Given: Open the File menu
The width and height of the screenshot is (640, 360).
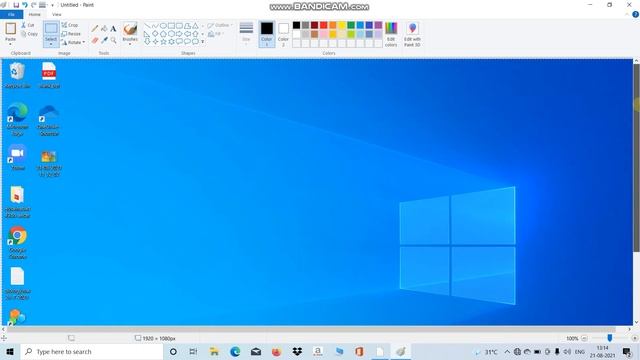Looking at the screenshot, I should 11,14.
